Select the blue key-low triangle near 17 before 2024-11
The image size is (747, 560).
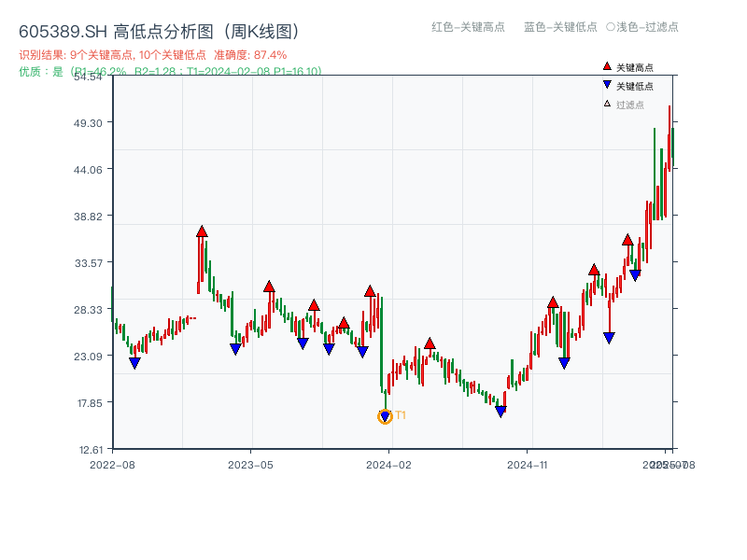pos(500,412)
